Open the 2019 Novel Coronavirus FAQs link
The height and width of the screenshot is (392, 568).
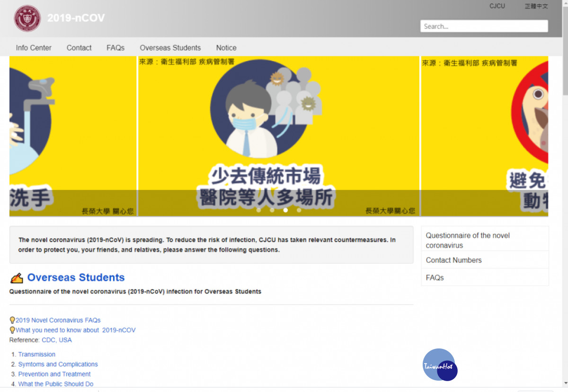[x=58, y=320]
